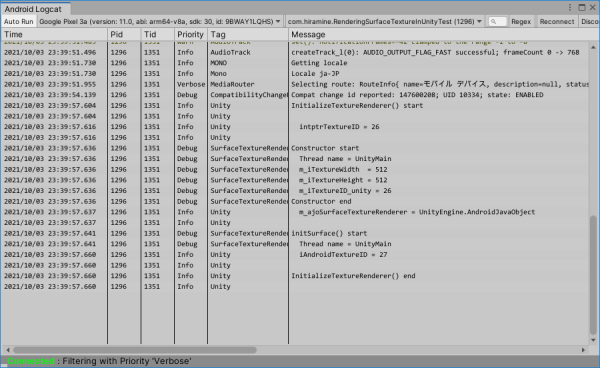600x368 pixels.
Task: Select 'initSurface() start' log message
Action: click(329, 233)
